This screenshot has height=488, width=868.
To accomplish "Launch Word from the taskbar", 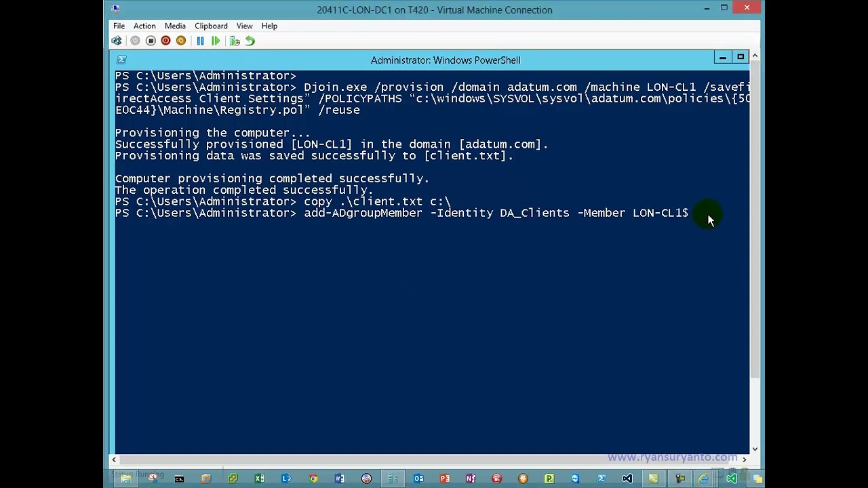I will [339, 479].
